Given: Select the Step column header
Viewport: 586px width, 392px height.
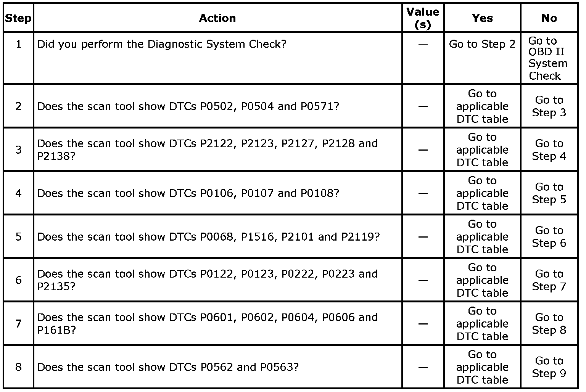Looking at the screenshot, I should click(18, 18).
